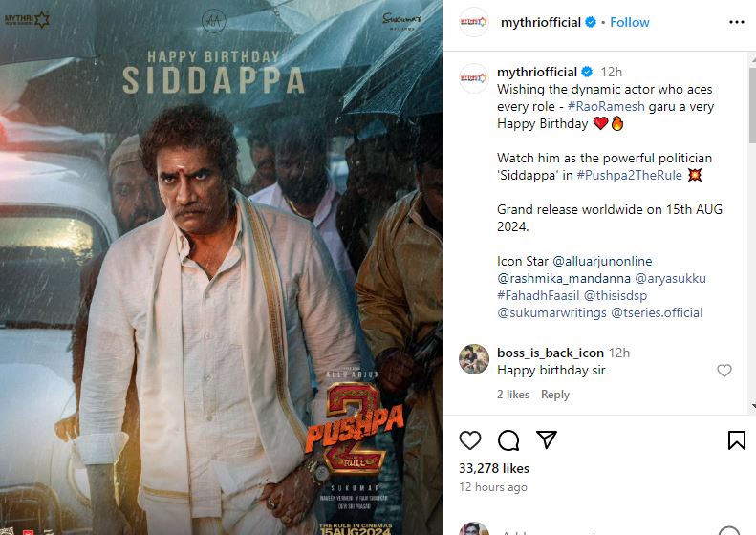Viewport: 756px width, 535px height.
Task: Click mythriofficial avatar beside caption
Action: click(x=474, y=78)
